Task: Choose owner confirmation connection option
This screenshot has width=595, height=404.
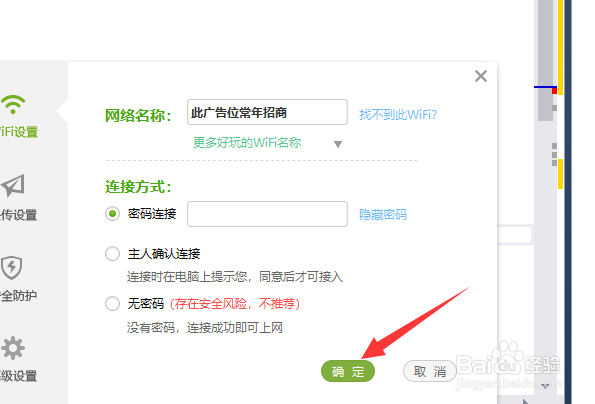Action: pyautogui.click(x=112, y=254)
